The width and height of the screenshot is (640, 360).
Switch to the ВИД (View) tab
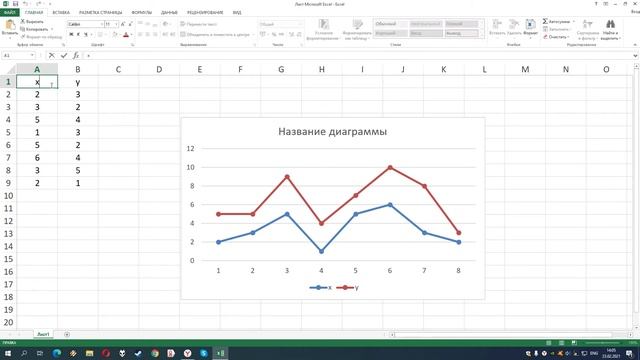tap(237, 12)
